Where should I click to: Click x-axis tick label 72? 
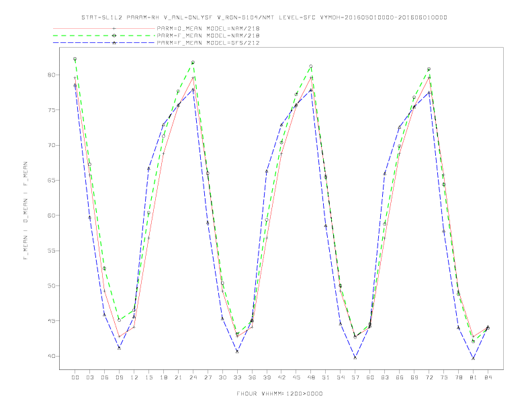point(429,377)
